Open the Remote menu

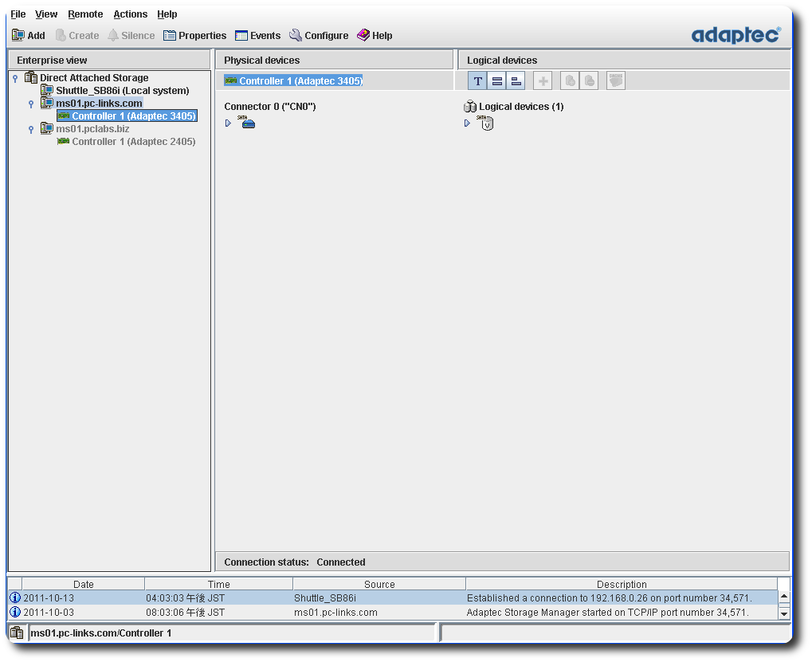click(85, 14)
